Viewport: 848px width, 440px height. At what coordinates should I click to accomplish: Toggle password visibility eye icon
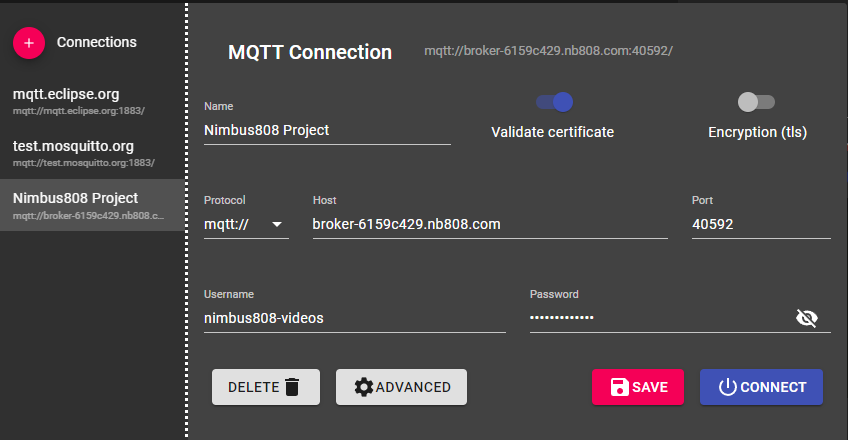click(806, 318)
